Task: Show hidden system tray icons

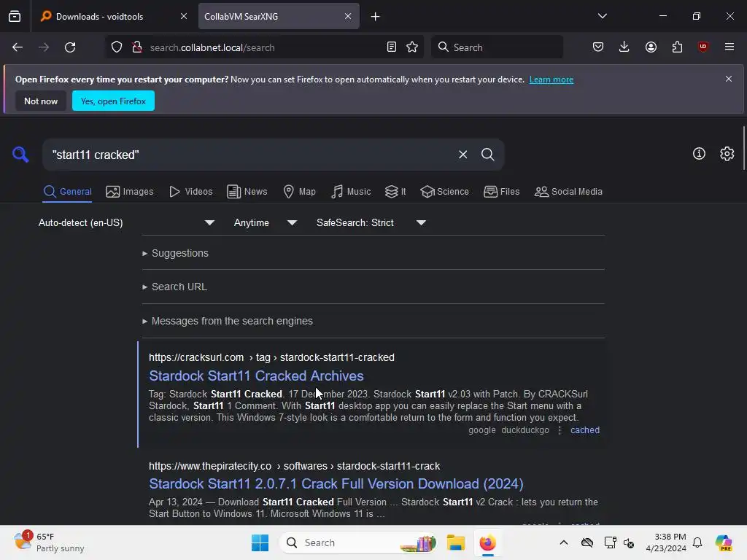Action: (564, 542)
